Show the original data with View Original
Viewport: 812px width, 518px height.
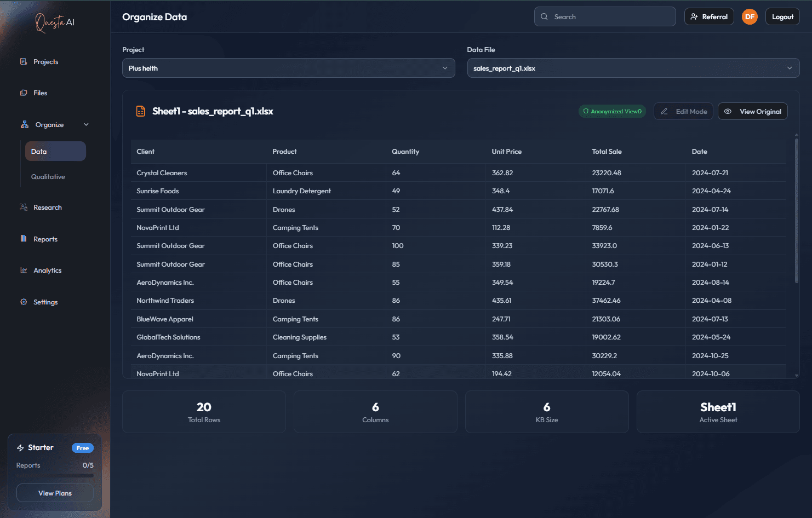pos(753,111)
